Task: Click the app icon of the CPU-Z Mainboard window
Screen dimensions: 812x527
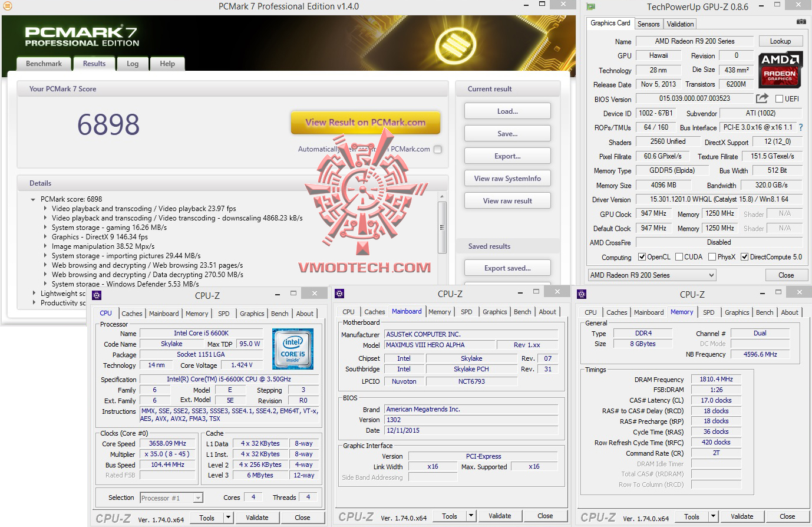Action: 339,294
